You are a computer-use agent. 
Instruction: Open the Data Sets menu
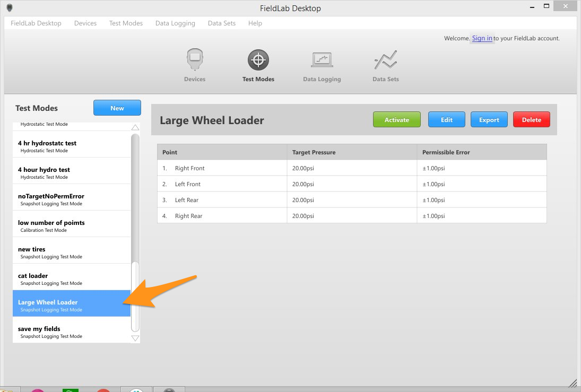pyautogui.click(x=222, y=23)
